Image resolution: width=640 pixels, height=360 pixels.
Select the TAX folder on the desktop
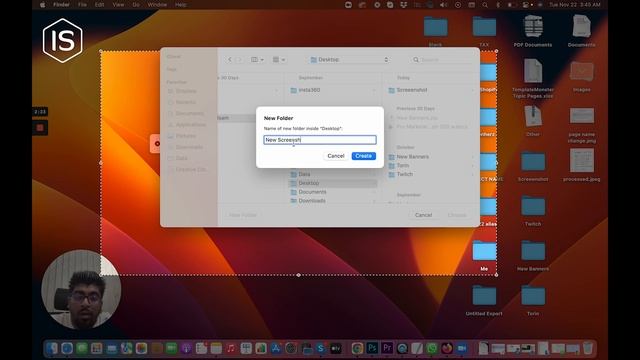point(484,31)
